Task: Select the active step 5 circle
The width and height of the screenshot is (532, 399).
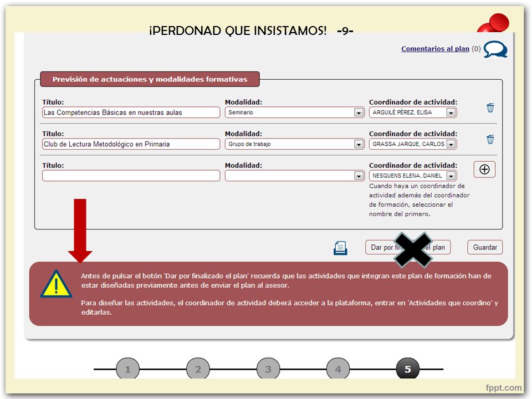Action: (x=408, y=369)
